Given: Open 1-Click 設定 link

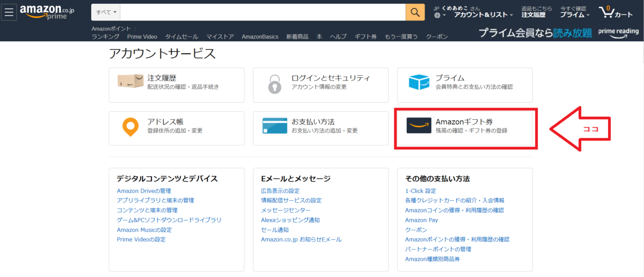Looking at the screenshot, I should 421,191.
